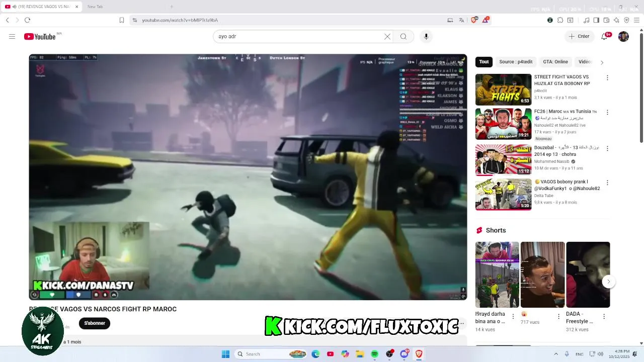The width and height of the screenshot is (644, 362).
Task: Open Brave playlist music note icon
Action: coord(586,20)
